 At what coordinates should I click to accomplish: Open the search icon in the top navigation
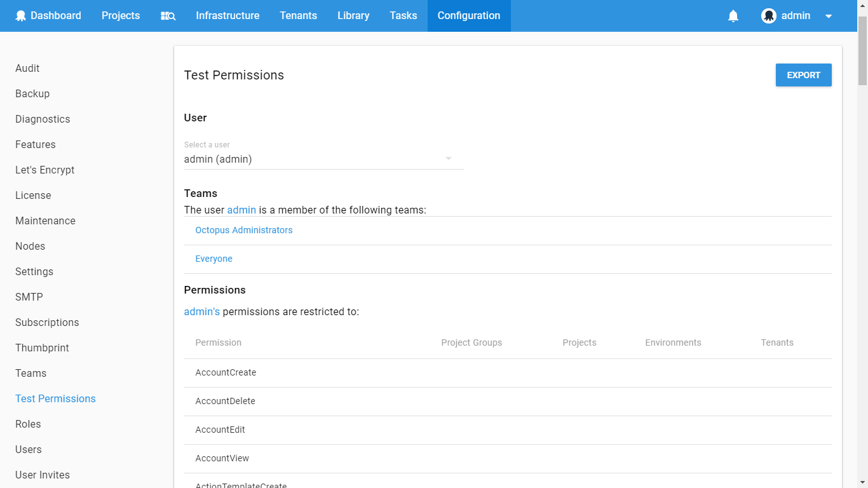coord(168,15)
